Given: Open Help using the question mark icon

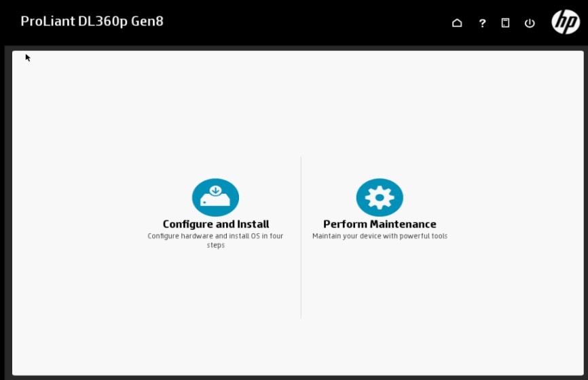Looking at the screenshot, I should tap(482, 23).
